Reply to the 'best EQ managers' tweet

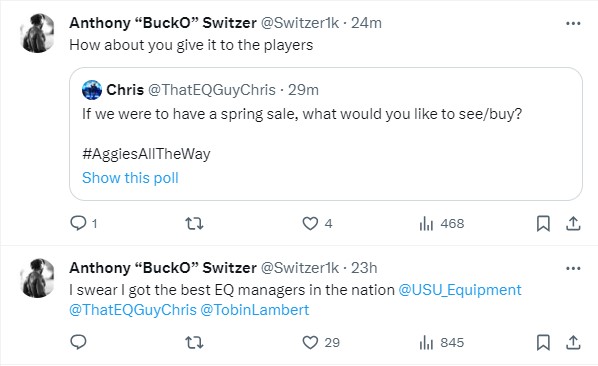79,342
